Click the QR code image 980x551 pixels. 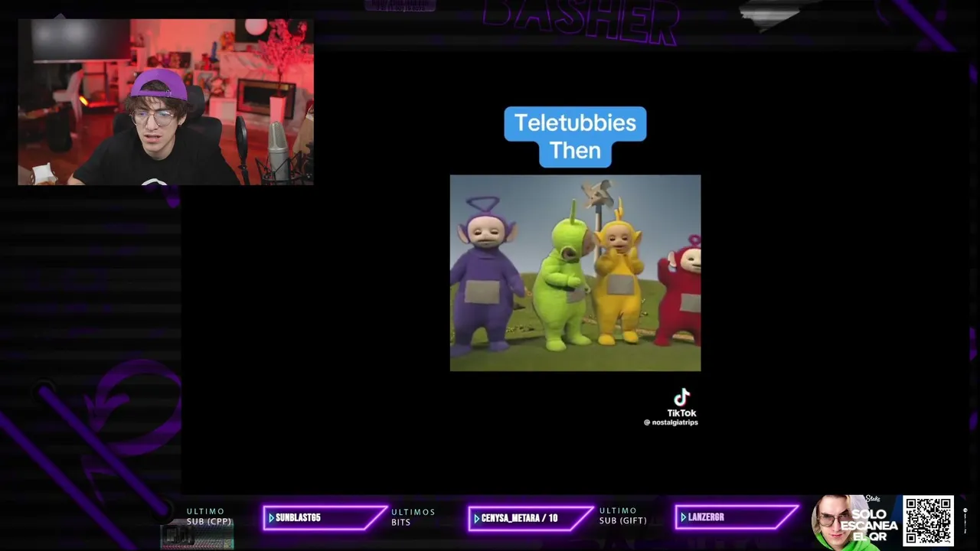pos(928,521)
